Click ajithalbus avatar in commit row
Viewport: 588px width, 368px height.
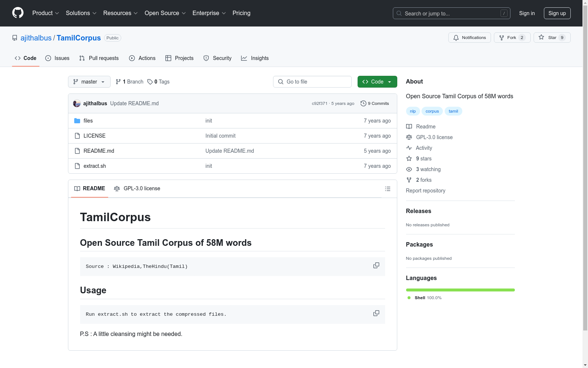77,103
